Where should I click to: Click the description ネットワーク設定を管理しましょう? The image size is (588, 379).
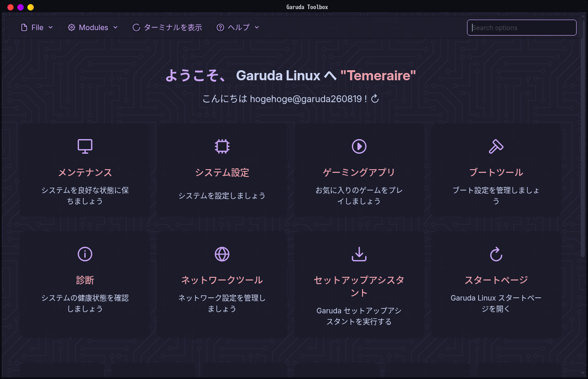(x=222, y=303)
